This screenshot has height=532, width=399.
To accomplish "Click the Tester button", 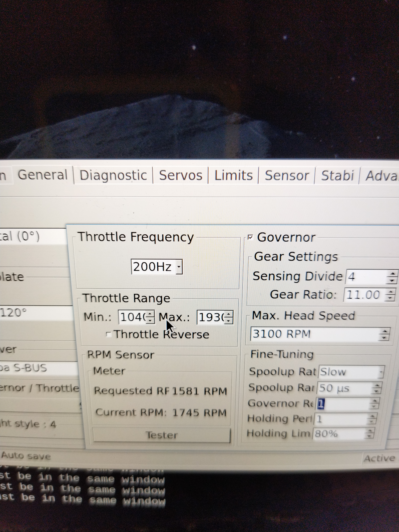I will point(161,435).
